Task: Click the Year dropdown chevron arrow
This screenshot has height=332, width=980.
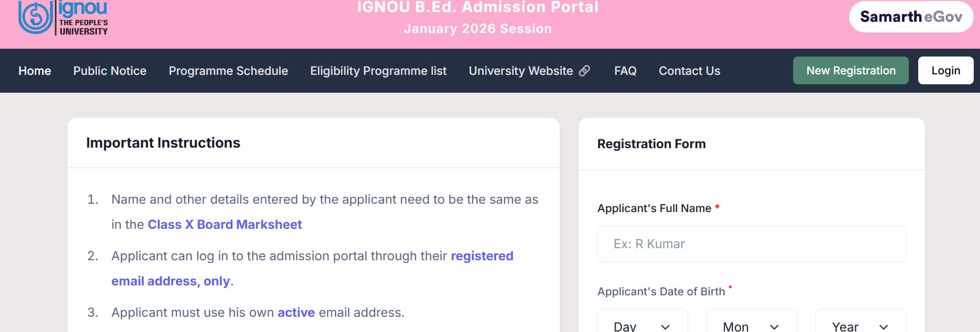Action: [884, 327]
